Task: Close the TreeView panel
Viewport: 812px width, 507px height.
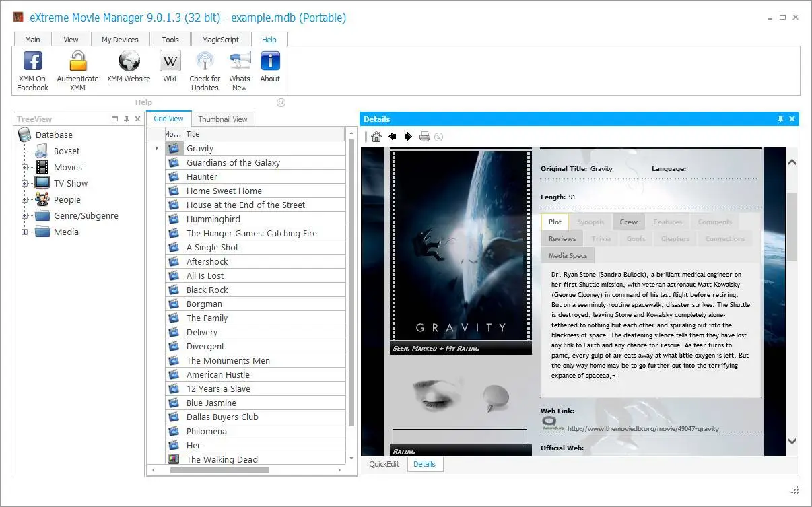Action: click(137, 119)
